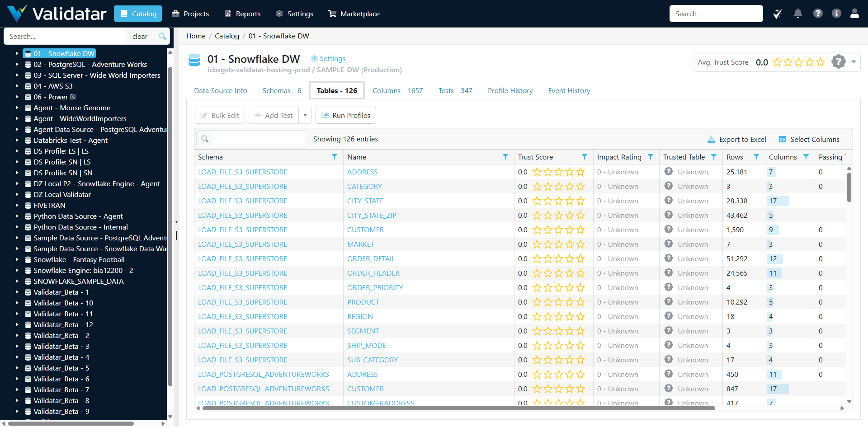Filter the Trust Score column
This screenshot has height=427, width=868.
coord(585,157)
